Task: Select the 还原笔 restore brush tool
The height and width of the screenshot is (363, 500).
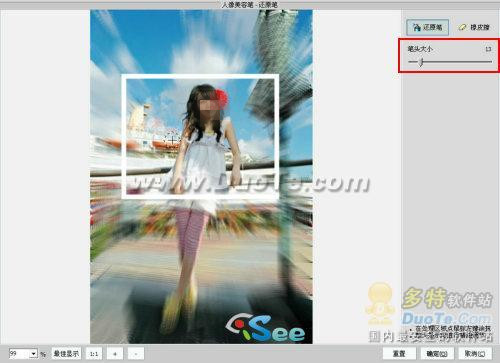Action: point(427,27)
